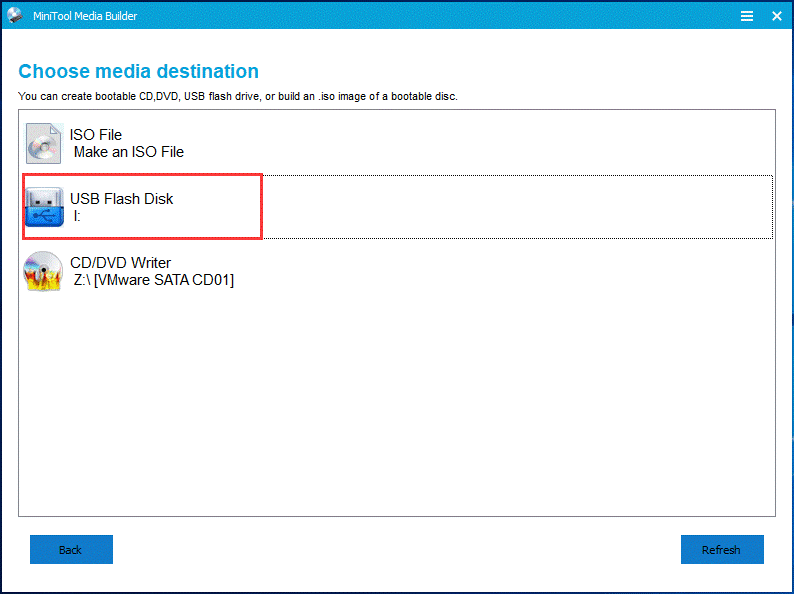Screen dimensions: 794x594
Task: Click empty right side of ISO File row
Action: click(500, 143)
